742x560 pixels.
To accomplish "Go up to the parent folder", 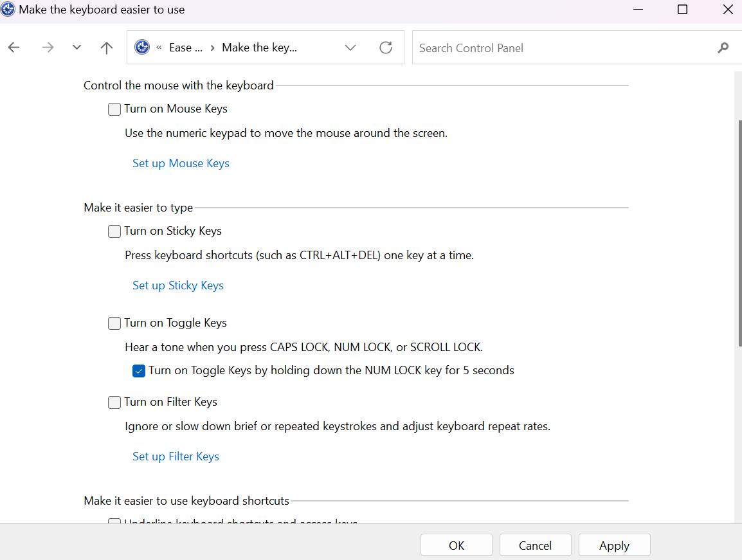I will 106,47.
